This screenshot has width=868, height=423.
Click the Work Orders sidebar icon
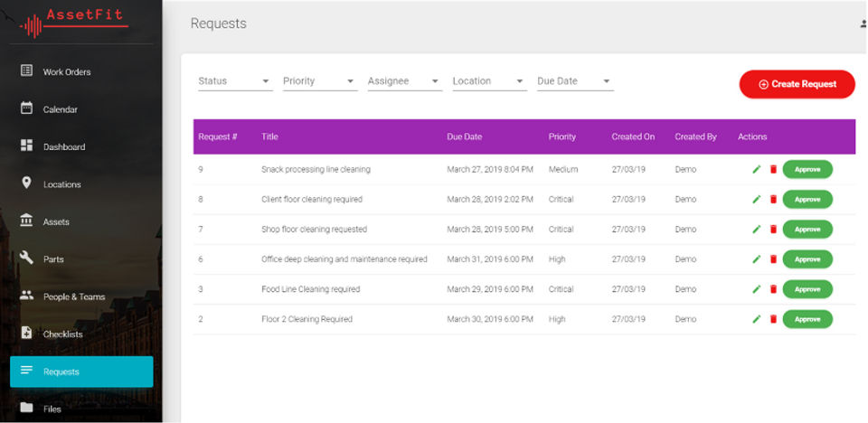coord(26,70)
